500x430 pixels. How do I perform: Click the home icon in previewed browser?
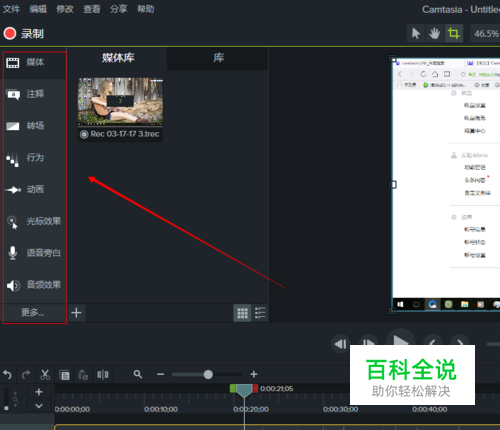pyautogui.click(x=435, y=74)
